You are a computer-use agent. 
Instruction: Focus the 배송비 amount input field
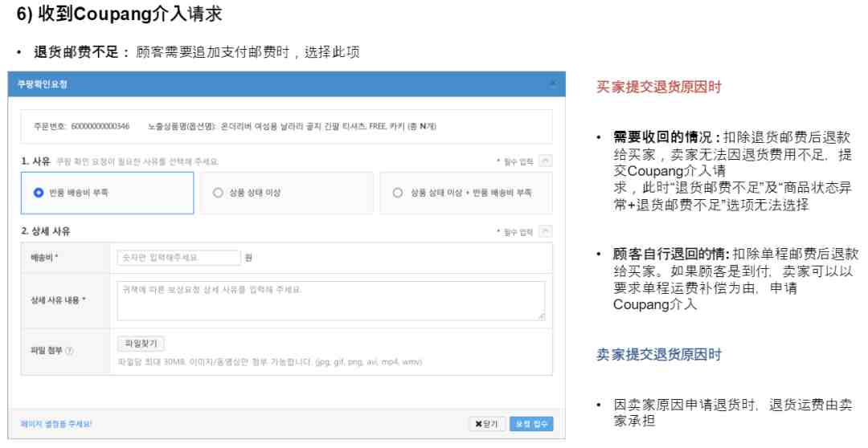tap(178, 258)
